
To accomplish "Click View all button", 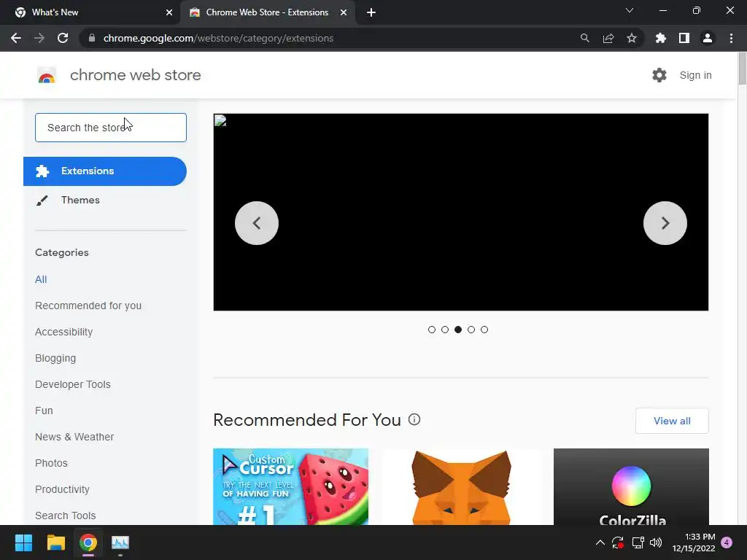I will (672, 421).
